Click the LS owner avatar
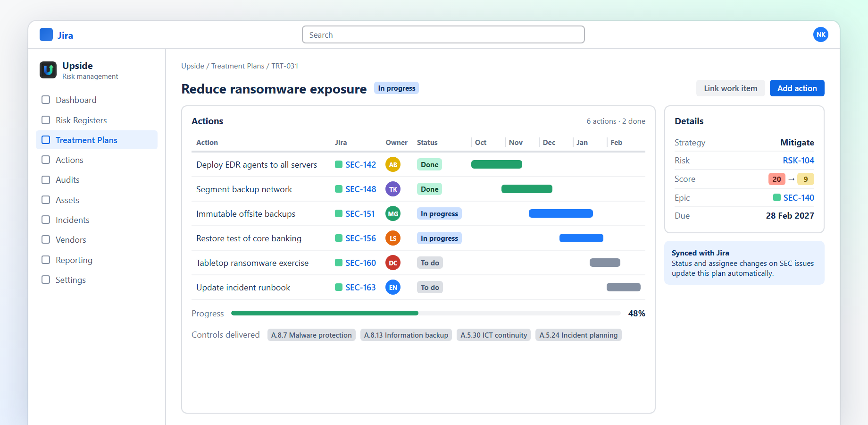Viewport: 868px width, 425px height. click(x=393, y=238)
